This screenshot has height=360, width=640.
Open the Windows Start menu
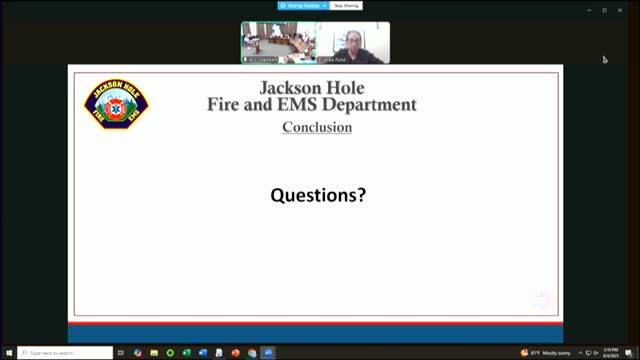pos(9,353)
